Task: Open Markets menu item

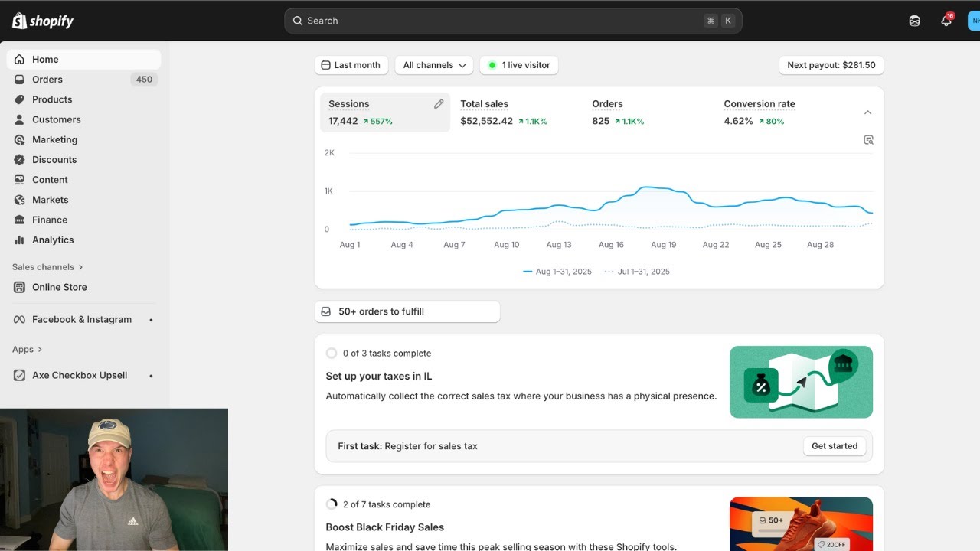Action: tap(83, 200)
